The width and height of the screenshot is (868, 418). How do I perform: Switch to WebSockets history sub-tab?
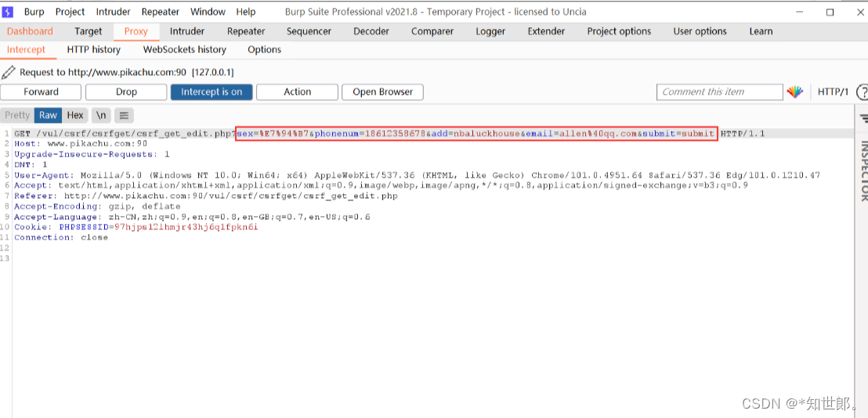tap(184, 50)
